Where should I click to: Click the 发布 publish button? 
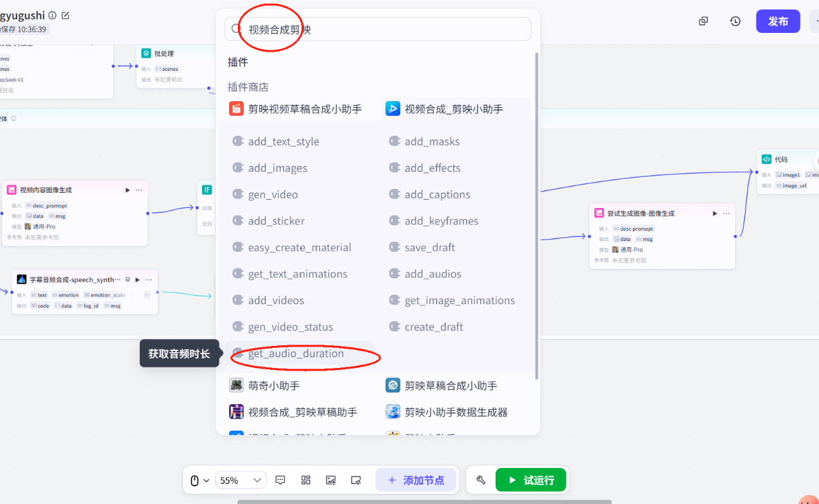(x=778, y=21)
